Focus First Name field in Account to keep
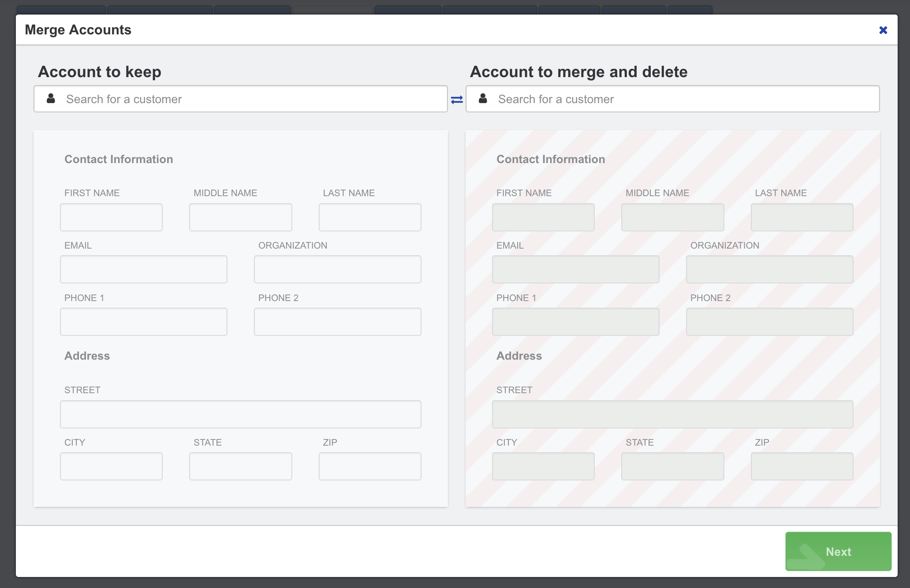The width and height of the screenshot is (910, 588). click(111, 217)
